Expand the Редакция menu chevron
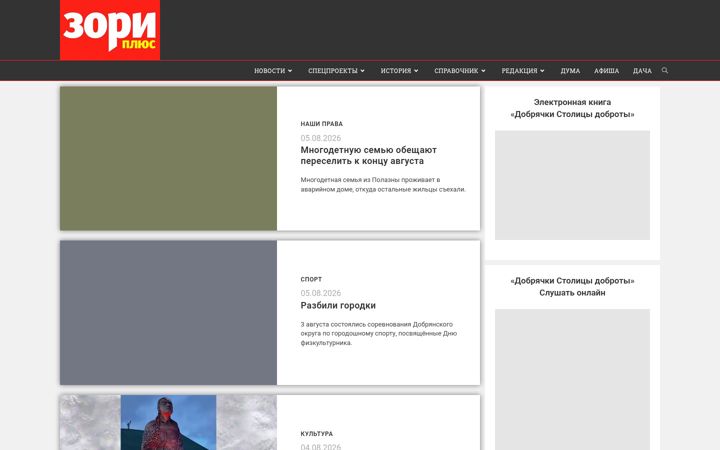 click(x=542, y=71)
